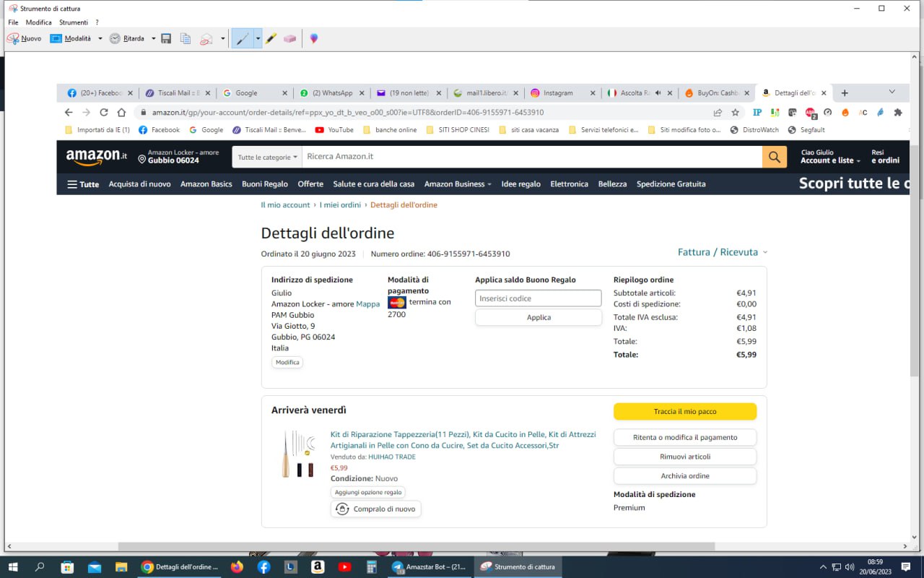The height and width of the screenshot is (578, 924).
Task: Select the pink Eraser tool
Action: click(289, 39)
